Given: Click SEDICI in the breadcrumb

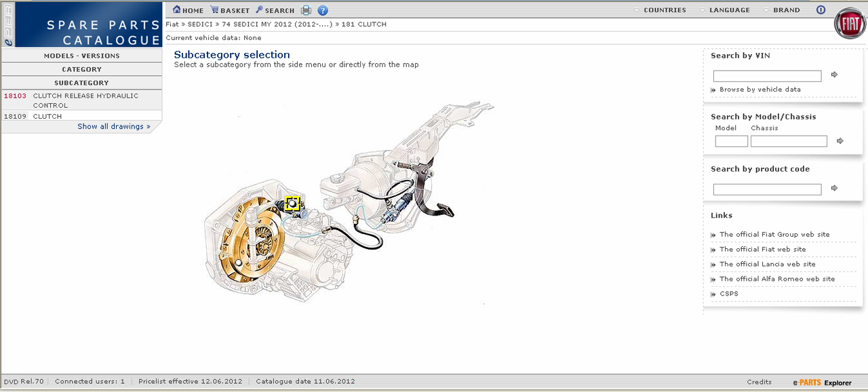Looking at the screenshot, I should (x=200, y=24).
